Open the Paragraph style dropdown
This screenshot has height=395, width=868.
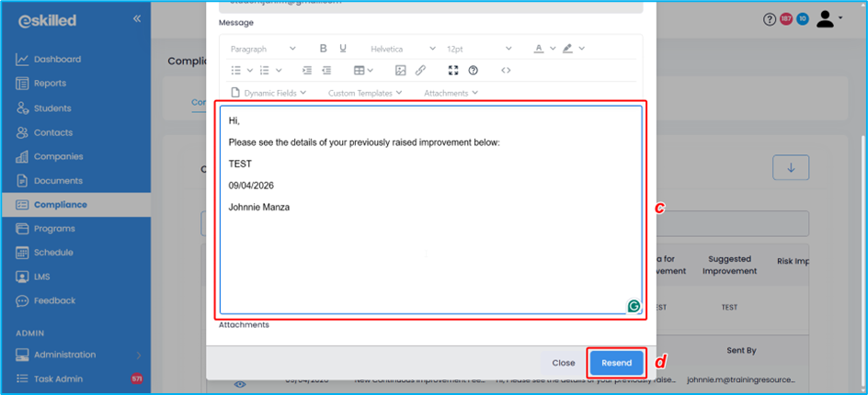click(x=263, y=49)
